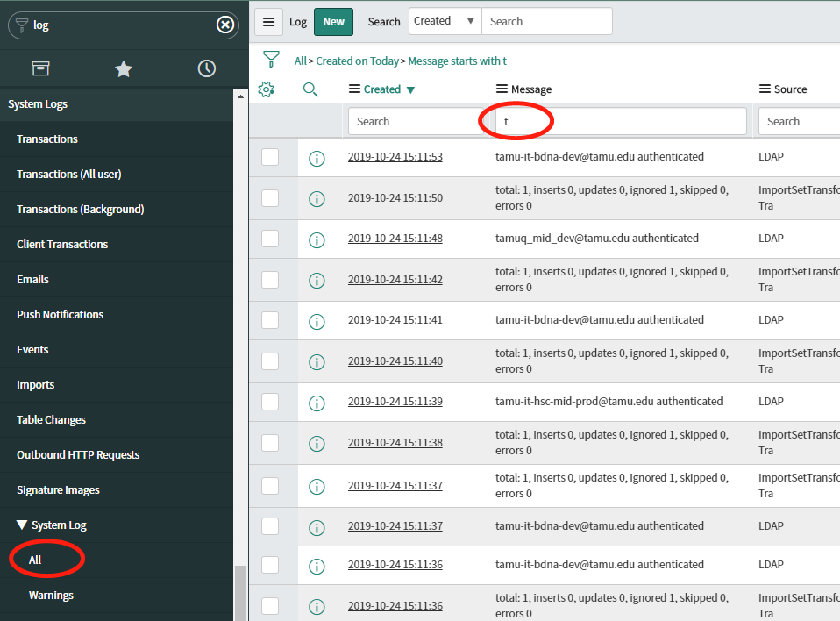Click the Message column search field
Screen dimensions: 840x621
coord(621,121)
